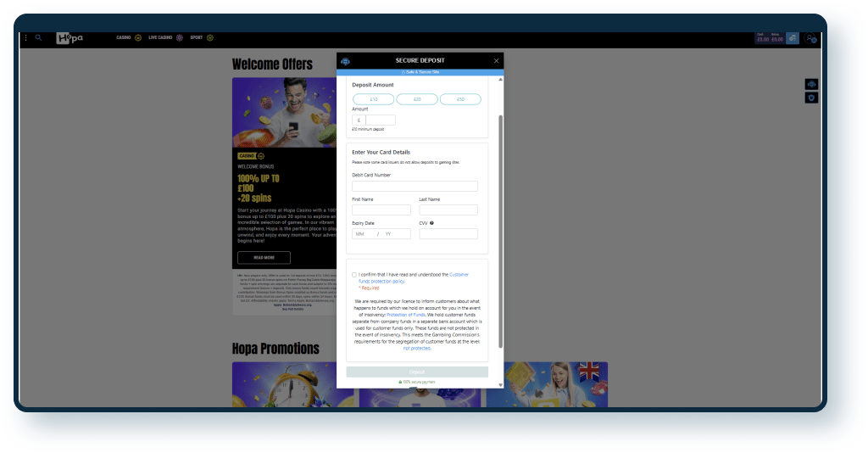The height and width of the screenshot is (453, 868).
Task: Click the search magnifier icon
Action: coord(38,38)
